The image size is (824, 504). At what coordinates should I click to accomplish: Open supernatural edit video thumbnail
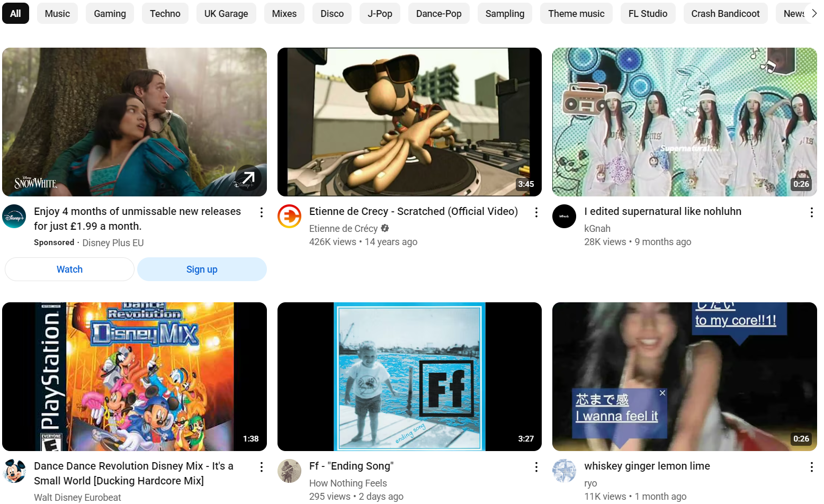tap(685, 122)
